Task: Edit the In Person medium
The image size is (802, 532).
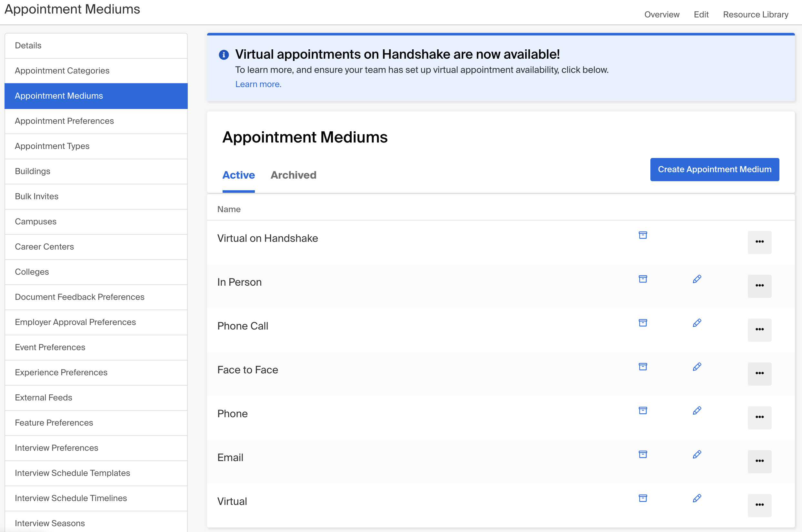Action: click(697, 279)
